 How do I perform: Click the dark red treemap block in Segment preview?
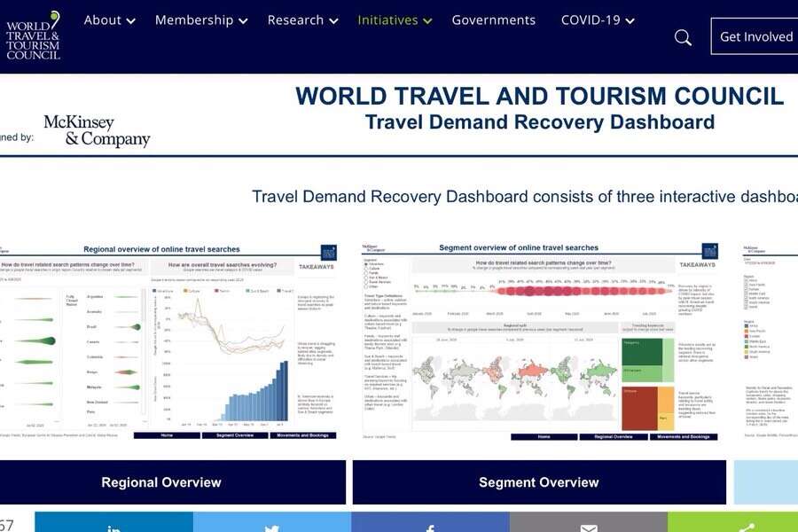[x=639, y=408]
